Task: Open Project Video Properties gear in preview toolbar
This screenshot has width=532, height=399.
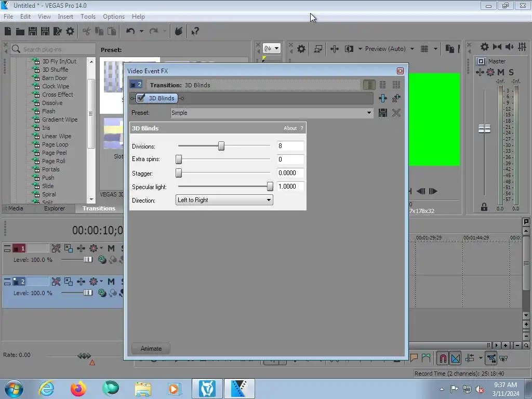Action: [301, 49]
